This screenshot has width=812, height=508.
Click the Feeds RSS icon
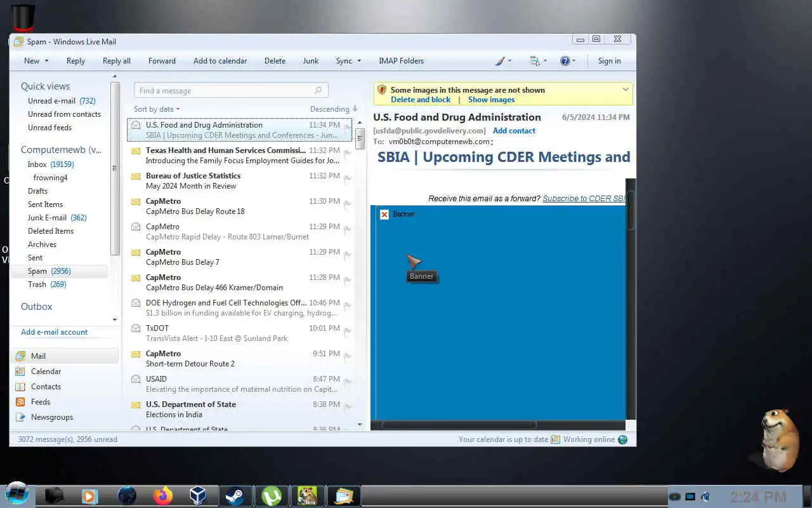pyautogui.click(x=21, y=402)
